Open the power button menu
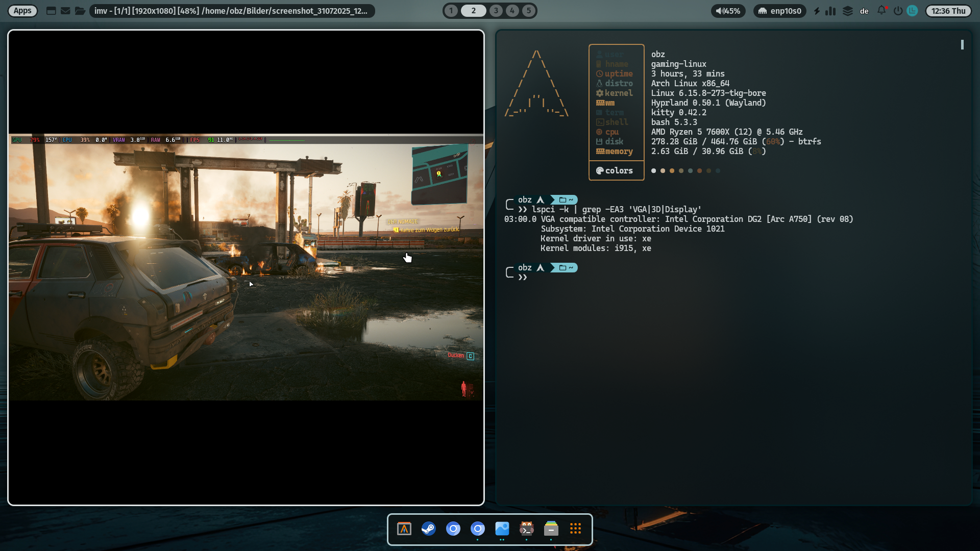This screenshot has width=980, height=551. click(x=897, y=10)
